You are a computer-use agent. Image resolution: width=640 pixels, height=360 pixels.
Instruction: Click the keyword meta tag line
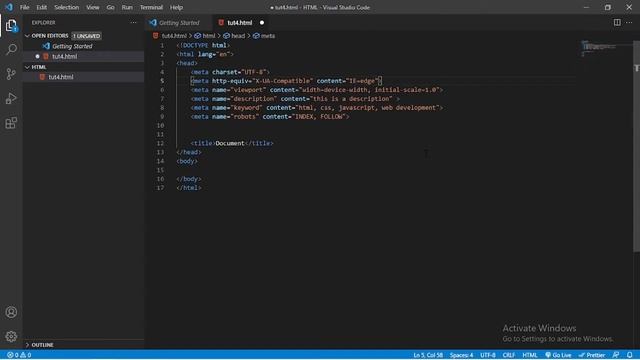317,108
